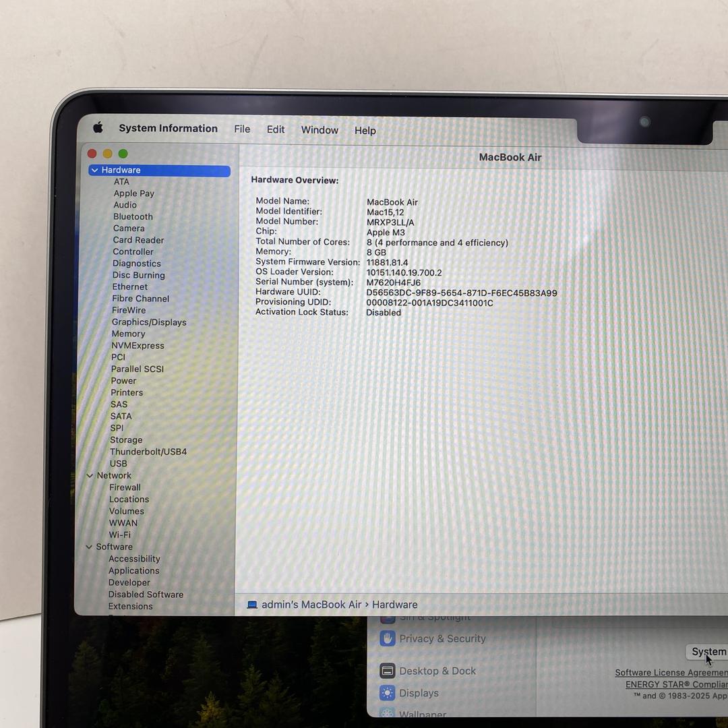Screen dimensions: 728x728
Task: Select USB in the sidebar
Action: tap(119, 463)
